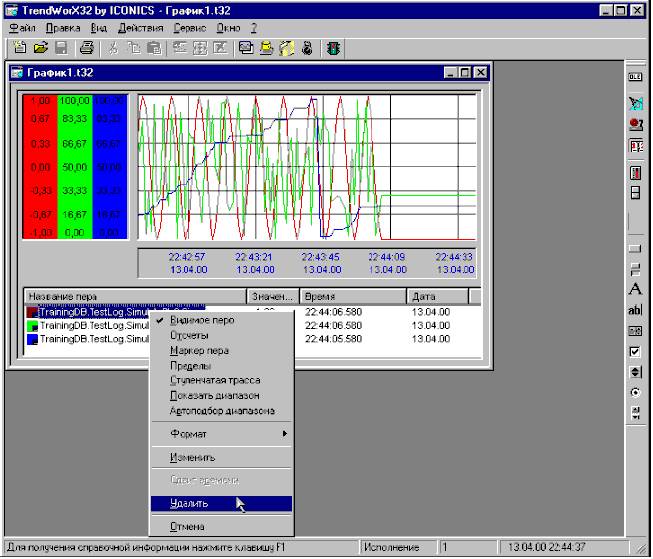653x559 pixels.
Task: Maximize the 'График1.t32' child window
Action: [x=465, y=72]
